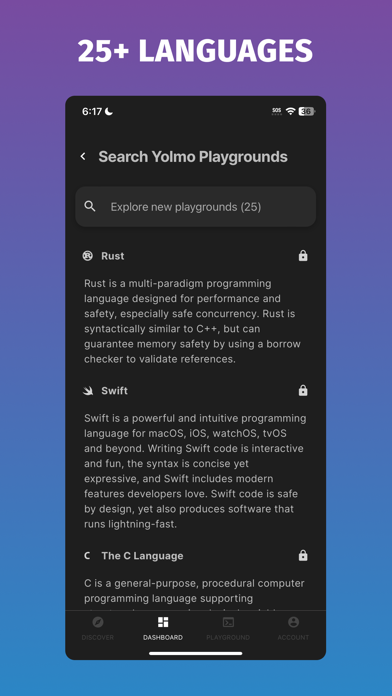Switch to the Dashboard tab
Viewport: 392px width, 696px height.
pyautogui.click(x=163, y=628)
